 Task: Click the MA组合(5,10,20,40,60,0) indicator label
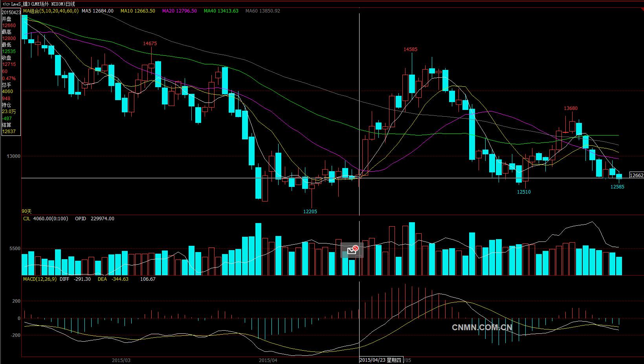(x=51, y=11)
